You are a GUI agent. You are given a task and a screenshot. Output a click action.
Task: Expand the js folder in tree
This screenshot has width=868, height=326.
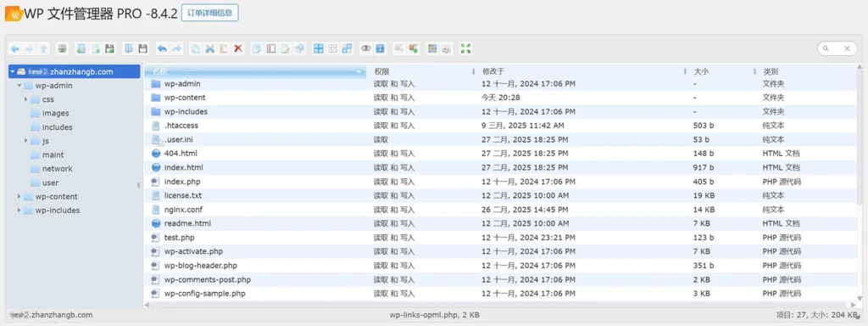point(26,141)
